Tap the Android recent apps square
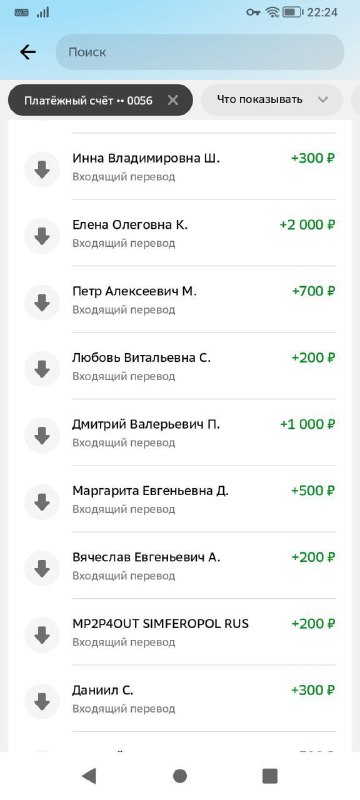Viewport: 360px width, 800px height. pyautogui.click(x=270, y=776)
